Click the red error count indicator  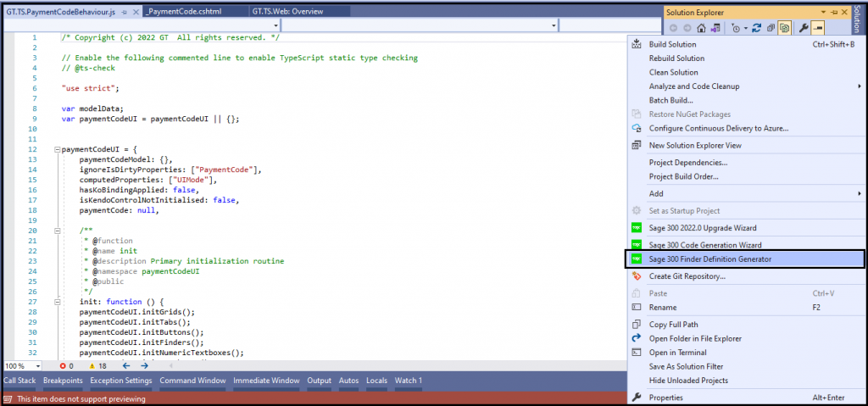tap(66, 365)
